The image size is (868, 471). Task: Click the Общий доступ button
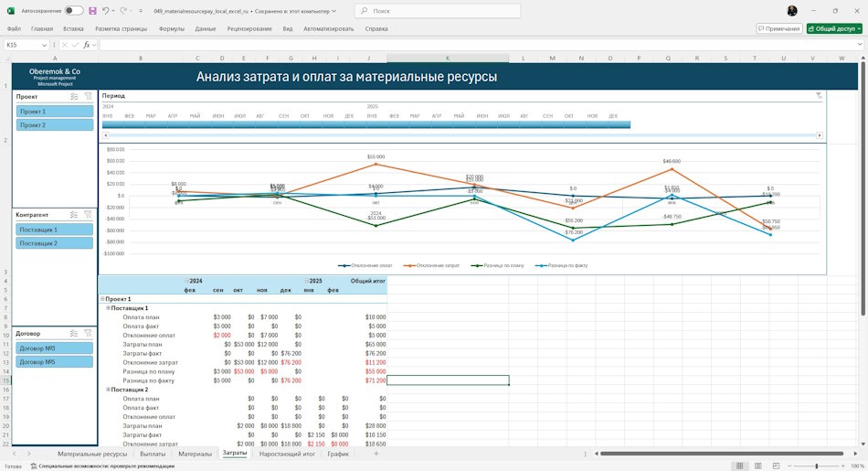834,29
